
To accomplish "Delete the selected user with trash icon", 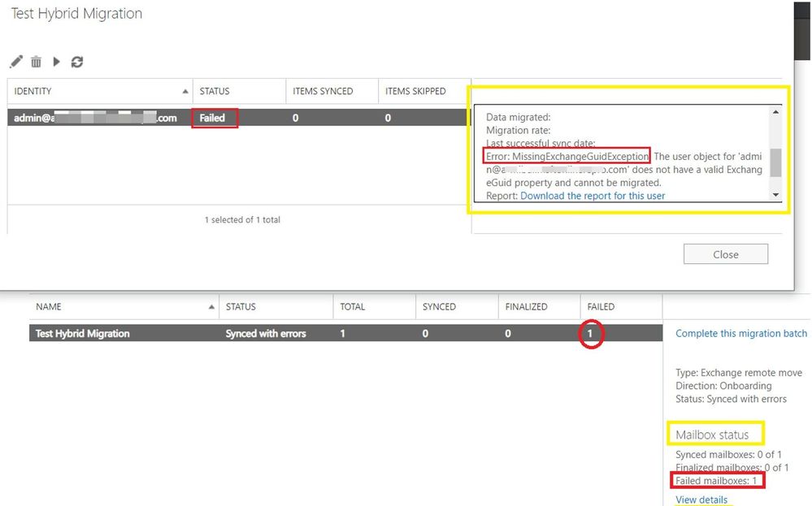I will click(x=36, y=62).
